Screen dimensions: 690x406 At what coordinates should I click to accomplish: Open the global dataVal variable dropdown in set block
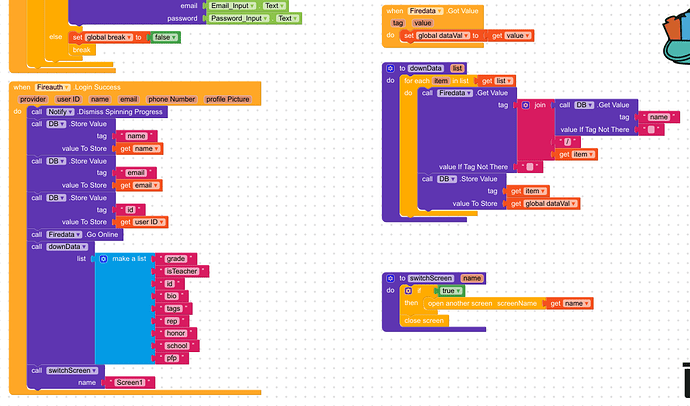[x=442, y=36]
